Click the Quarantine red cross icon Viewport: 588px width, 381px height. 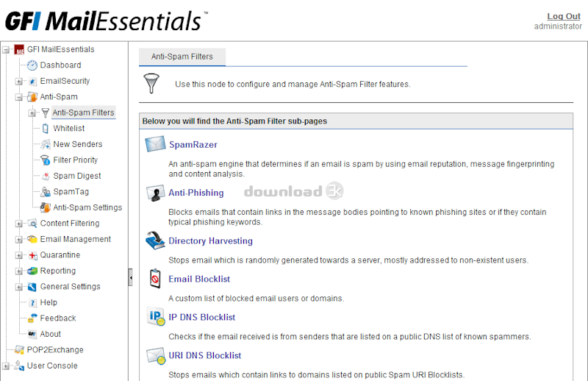[32, 255]
